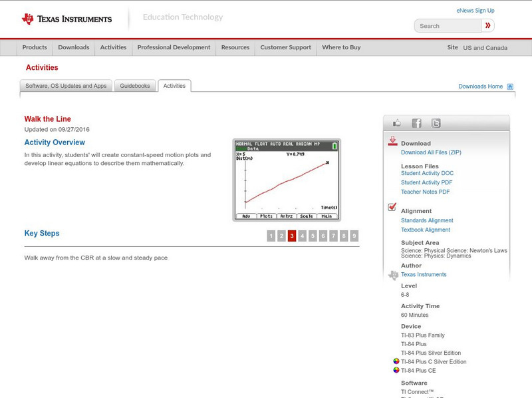Select the active key step 3
532x398 pixels.
click(x=292, y=236)
